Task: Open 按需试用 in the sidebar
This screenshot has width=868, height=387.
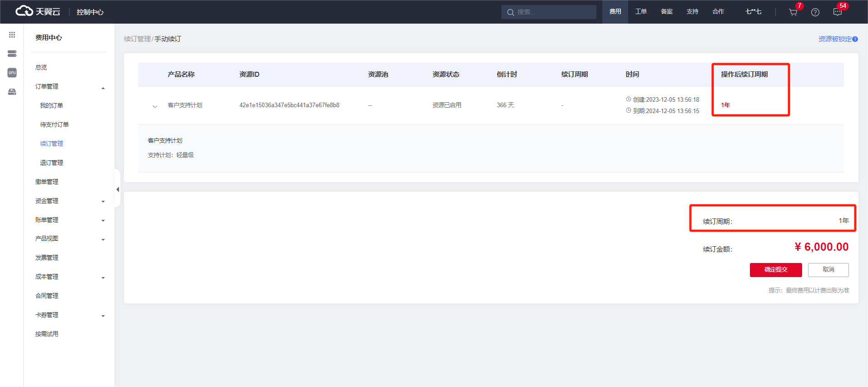Action: [x=47, y=334]
